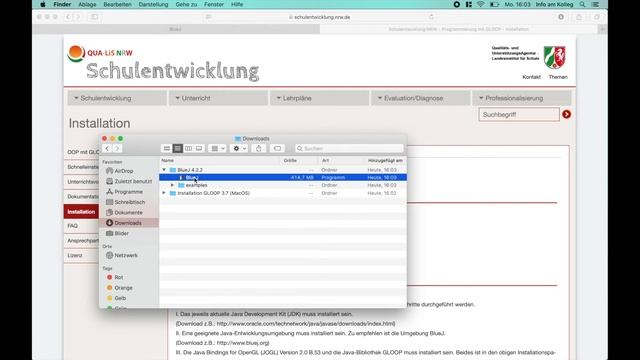Click the screen recording status icon

click(457, 4)
